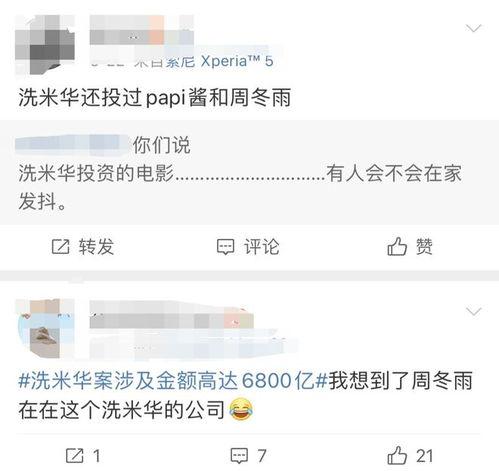Open quoted user's blurred name before 你们说

(x=73, y=145)
